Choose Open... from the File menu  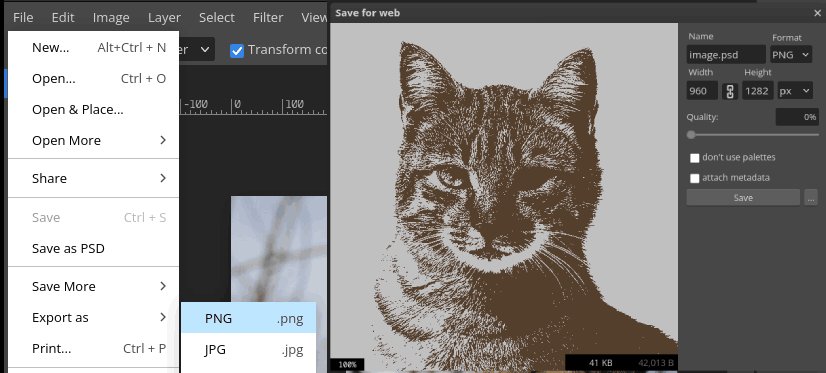coord(94,78)
